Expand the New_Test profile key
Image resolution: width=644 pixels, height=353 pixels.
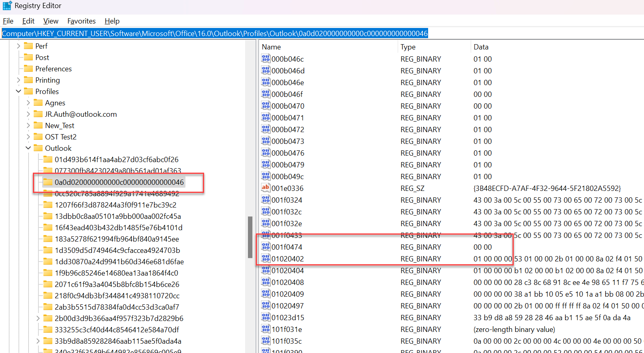tap(28, 126)
